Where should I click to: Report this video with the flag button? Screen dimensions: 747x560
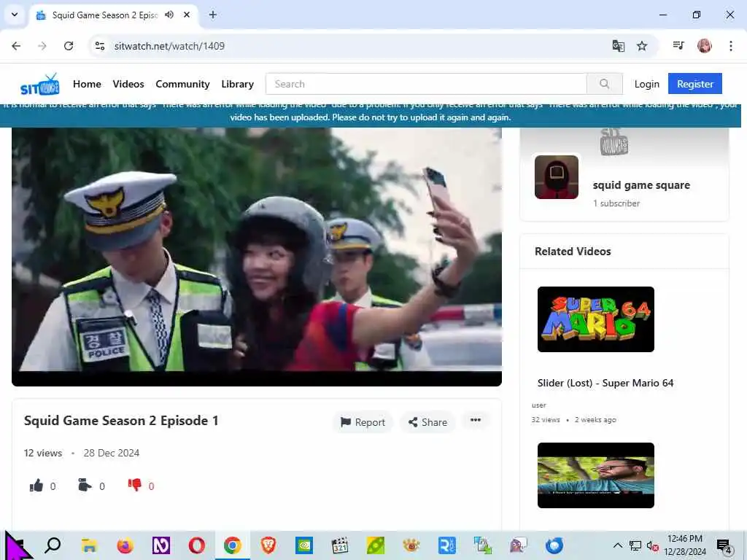click(363, 422)
